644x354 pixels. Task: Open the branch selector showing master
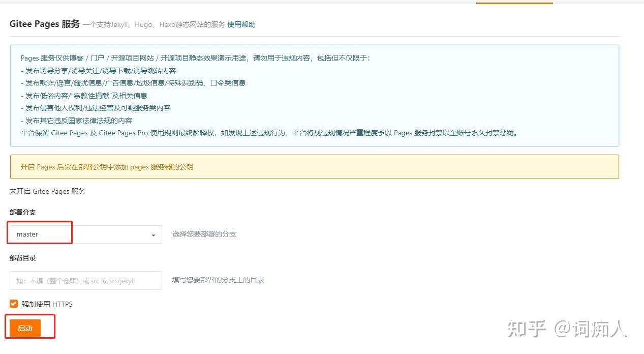(84, 234)
